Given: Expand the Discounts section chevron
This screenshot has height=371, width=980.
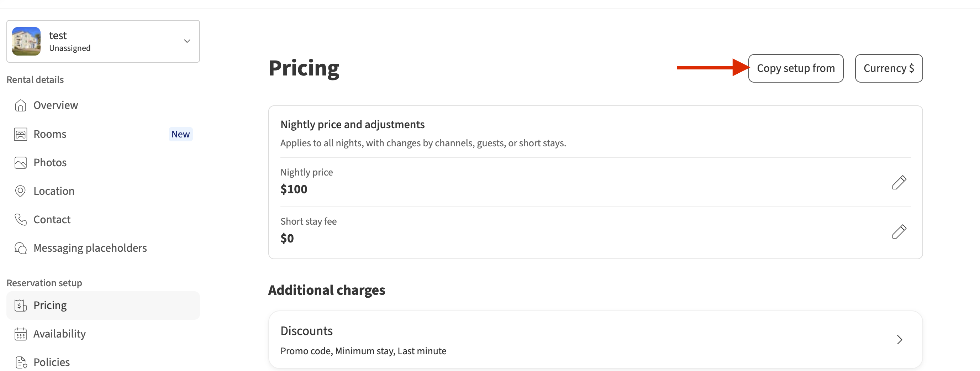Looking at the screenshot, I should click(x=899, y=339).
